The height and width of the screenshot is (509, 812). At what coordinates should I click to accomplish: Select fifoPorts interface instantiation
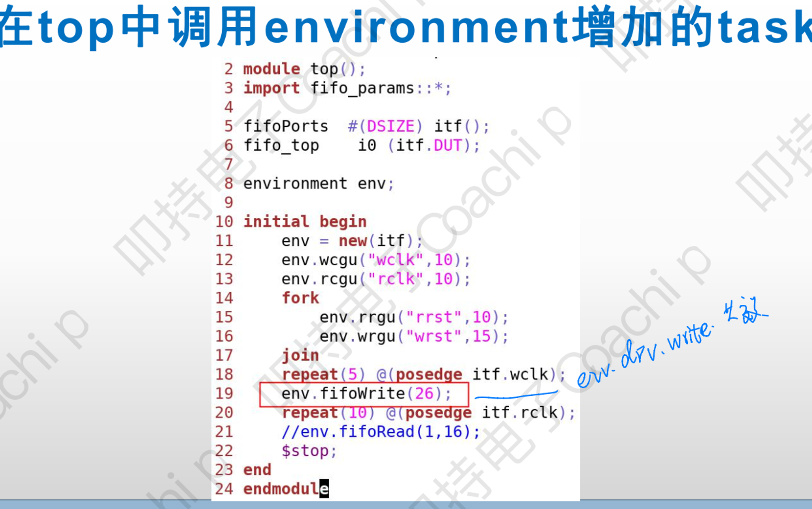pos(363,126)
